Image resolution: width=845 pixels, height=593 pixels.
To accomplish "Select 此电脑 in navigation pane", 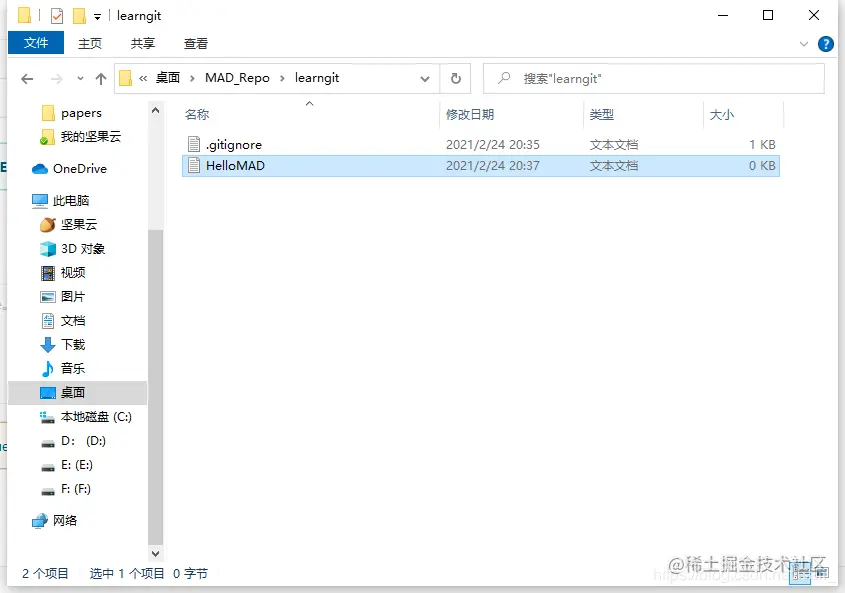I will [71, 201].
